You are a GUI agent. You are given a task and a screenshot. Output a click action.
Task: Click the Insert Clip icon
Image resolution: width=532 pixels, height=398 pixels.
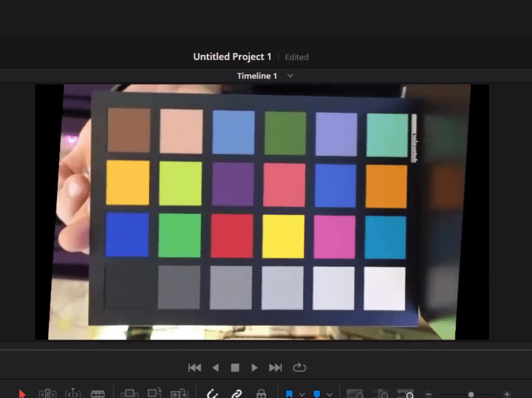129,394
